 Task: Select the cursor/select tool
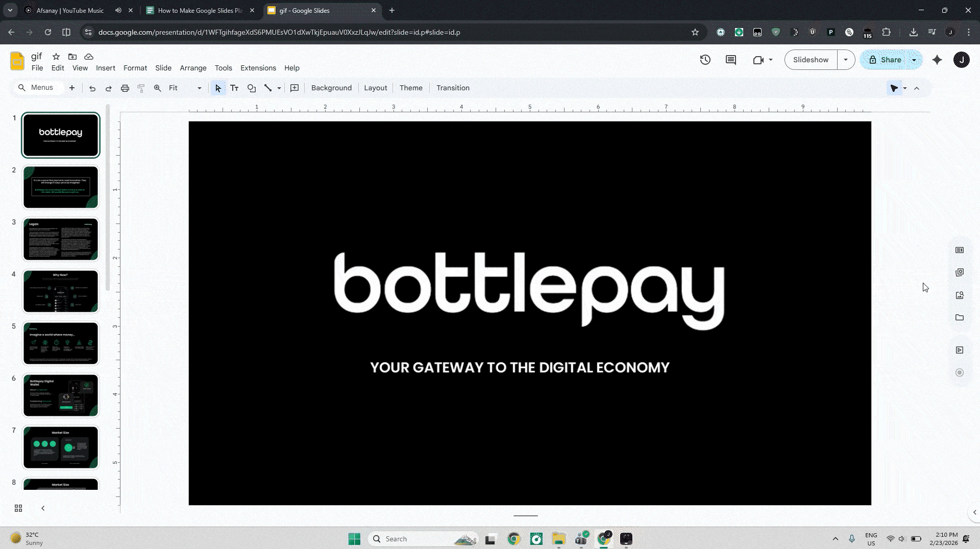click(218, 88)
